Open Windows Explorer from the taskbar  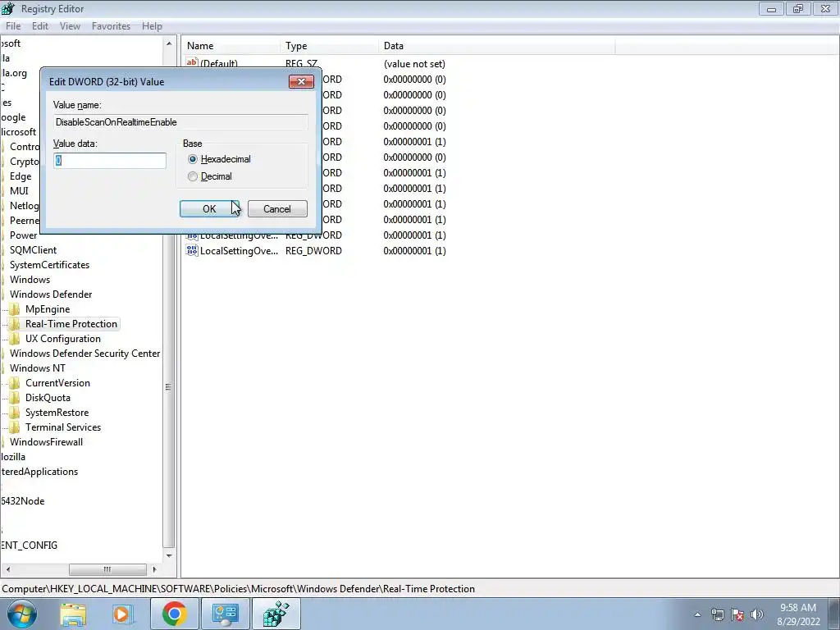pyautogui.click(x=73, y=614)
